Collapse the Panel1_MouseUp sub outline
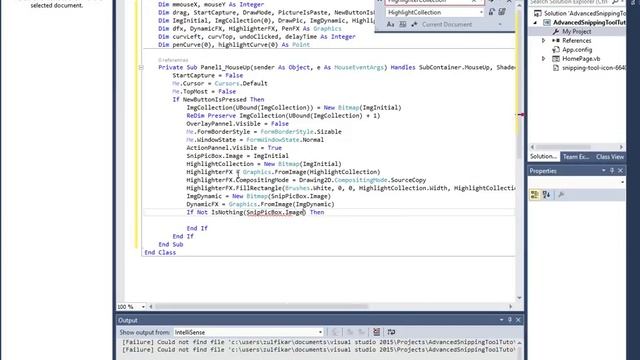 [x=141, y=67]
